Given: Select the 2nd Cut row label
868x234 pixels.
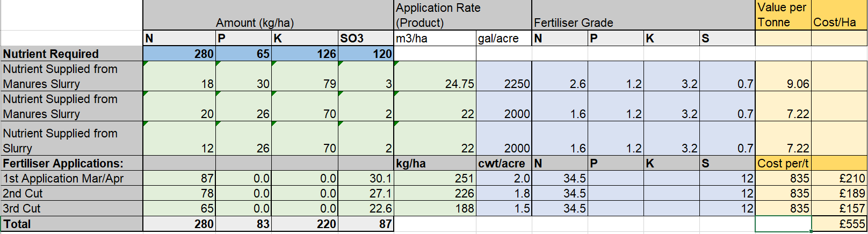Looking at the screenshot, I should tap(71, 193).
